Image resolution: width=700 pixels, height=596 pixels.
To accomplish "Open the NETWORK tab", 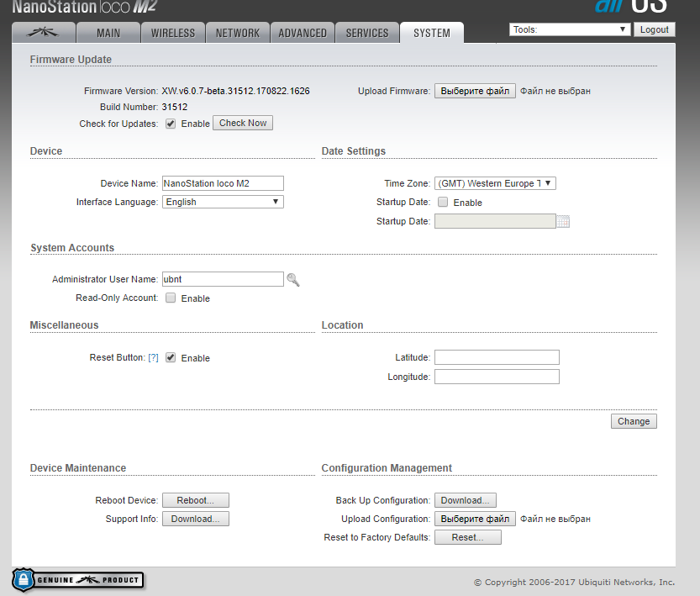I will coord(238,33).
